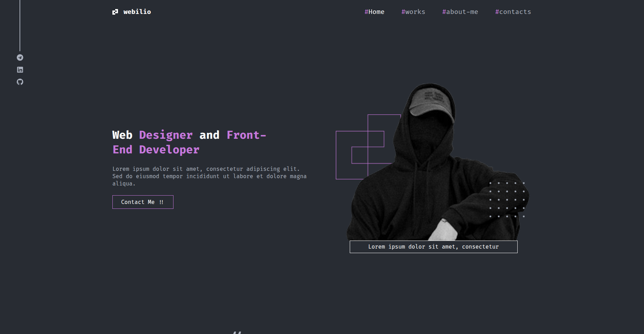The width and height of the screenshot is (644, 334).
Task: Click the hooded person hero image
Action: (x=438, y=162)
